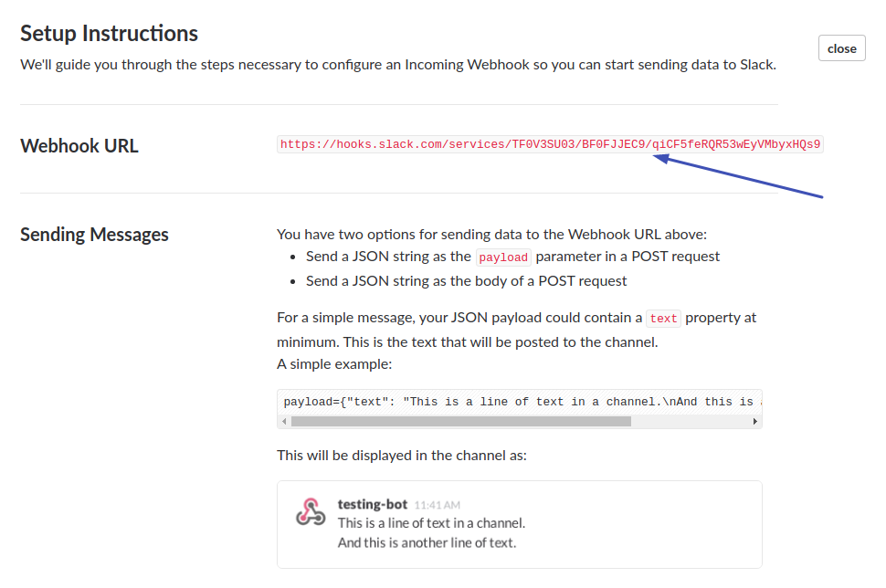
Task: Click 'This will be displayed in the channel' text
Action: click(402, 455)
